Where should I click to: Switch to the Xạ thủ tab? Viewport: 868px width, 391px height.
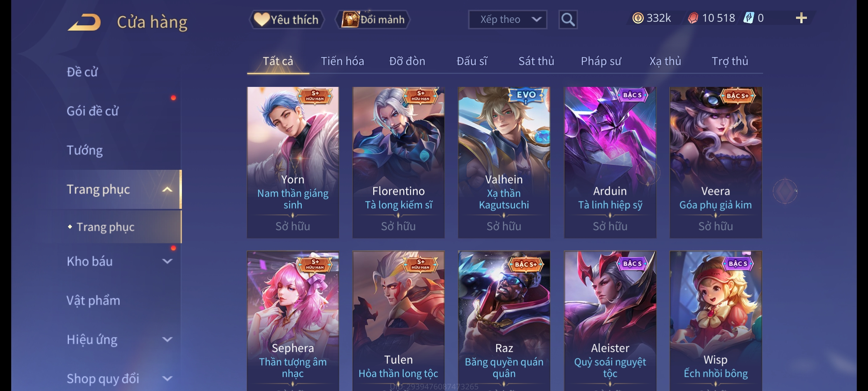[x=665, y=61]
